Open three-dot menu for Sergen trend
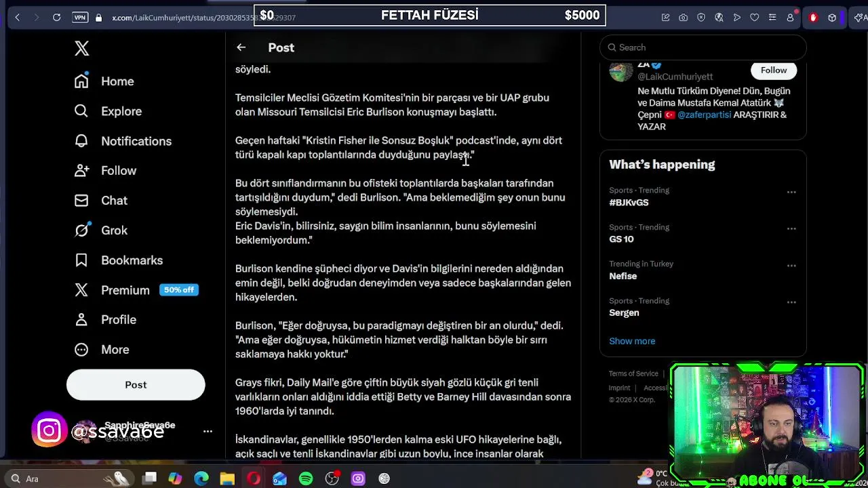This screenshot has width=868, height=488. click(791, 302)
